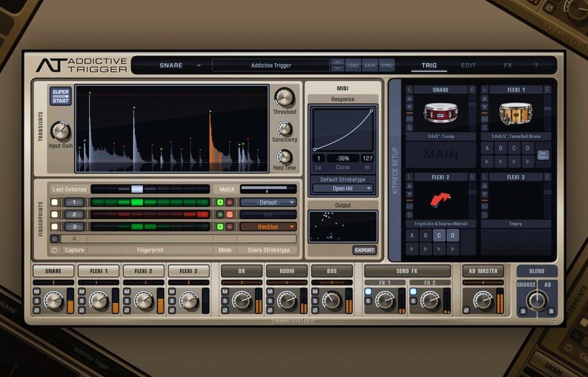Click the Threshold knob
Screen dimensions: 588x377
point(284,97)
